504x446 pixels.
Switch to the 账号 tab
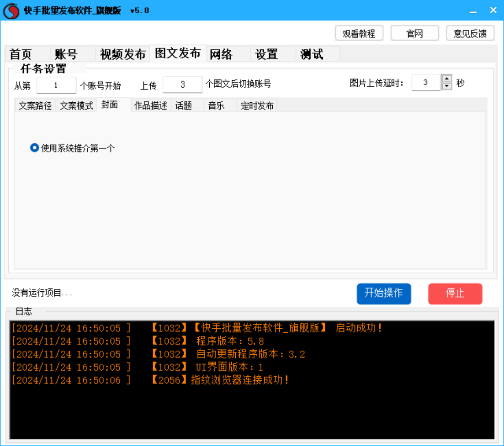tap(73, 54)
